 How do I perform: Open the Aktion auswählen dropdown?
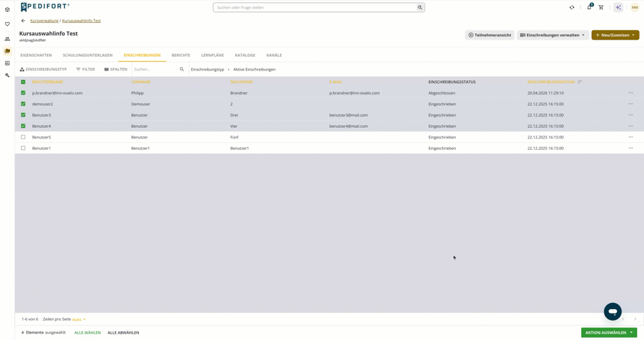(609, 332)
